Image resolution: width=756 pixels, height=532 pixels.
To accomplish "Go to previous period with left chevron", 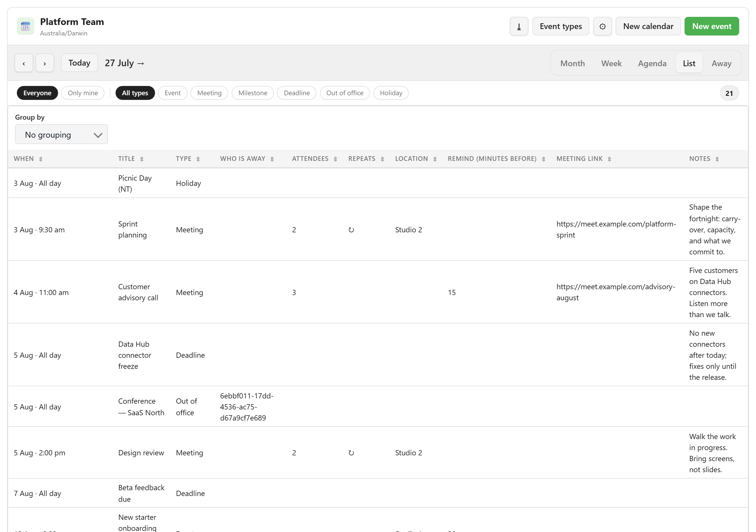I will pos(24,63).
